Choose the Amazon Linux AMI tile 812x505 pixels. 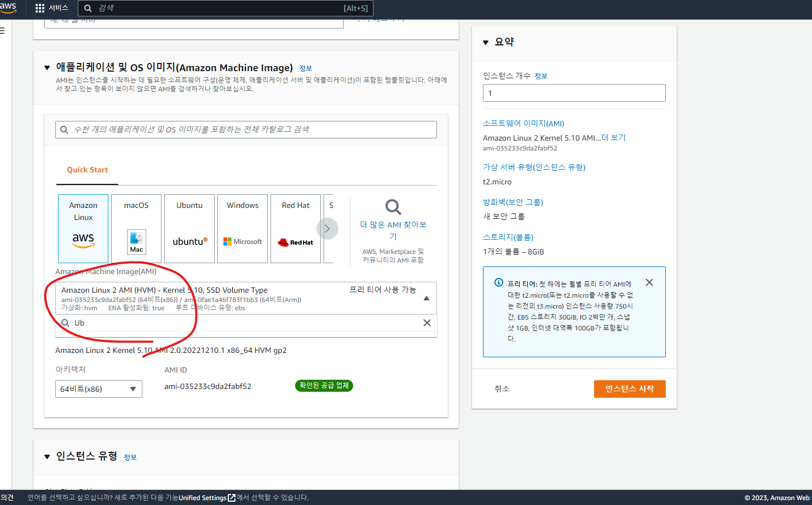coord(83,229)
